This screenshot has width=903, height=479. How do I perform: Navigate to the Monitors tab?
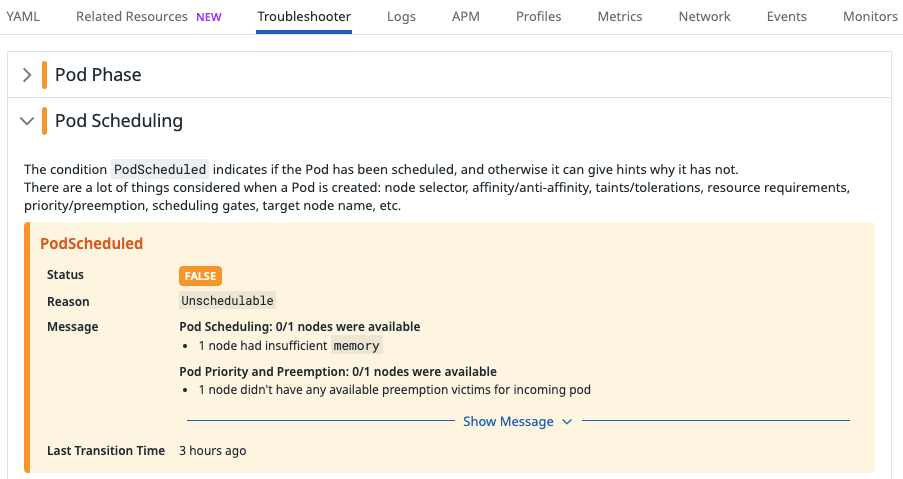click(x=870, y=17)
